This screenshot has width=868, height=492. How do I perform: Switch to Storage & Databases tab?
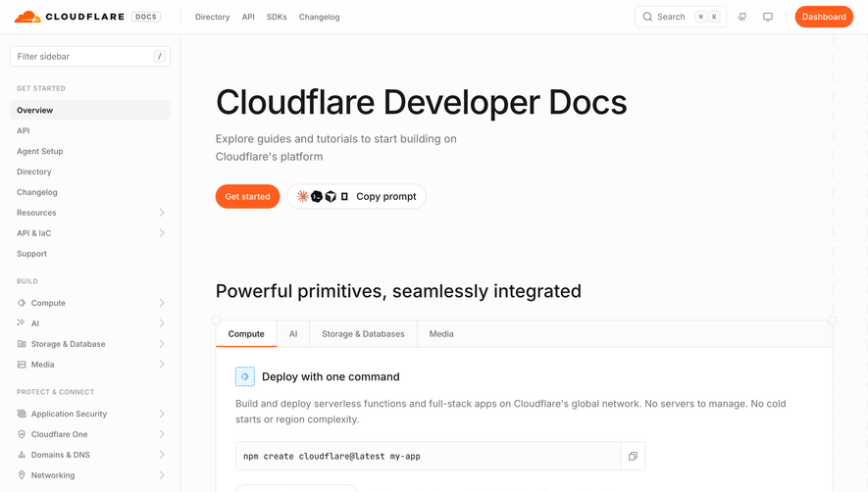pyautogui.click(x=363, y=334)
